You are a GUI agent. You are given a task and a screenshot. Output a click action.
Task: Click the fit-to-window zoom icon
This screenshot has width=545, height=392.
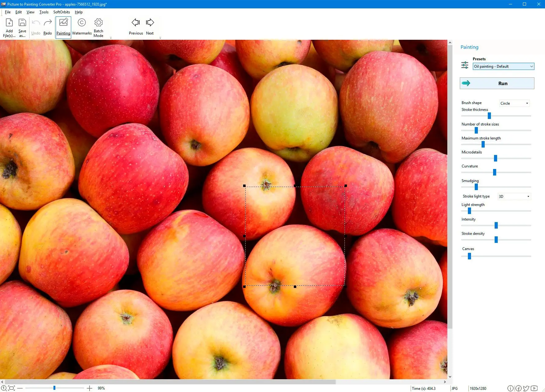click(12, 388)
